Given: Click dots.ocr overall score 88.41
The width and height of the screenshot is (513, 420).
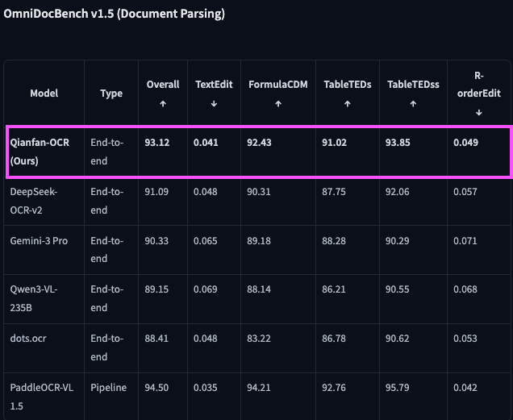Looking at the screenshot, I should pyautogui.click(x=156, y=339).
